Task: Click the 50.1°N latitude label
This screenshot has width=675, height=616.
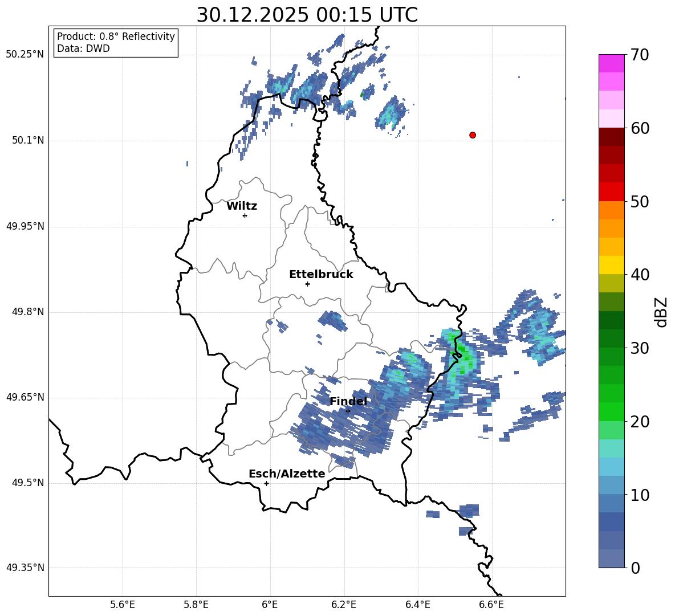Action: 29,140
